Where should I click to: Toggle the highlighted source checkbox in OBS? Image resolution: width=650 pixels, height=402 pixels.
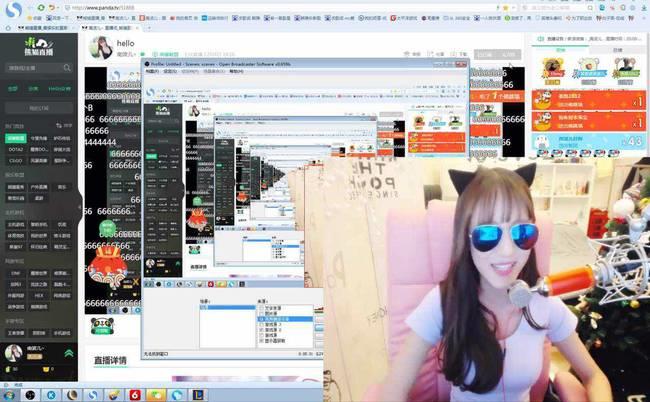pos(261,318)
